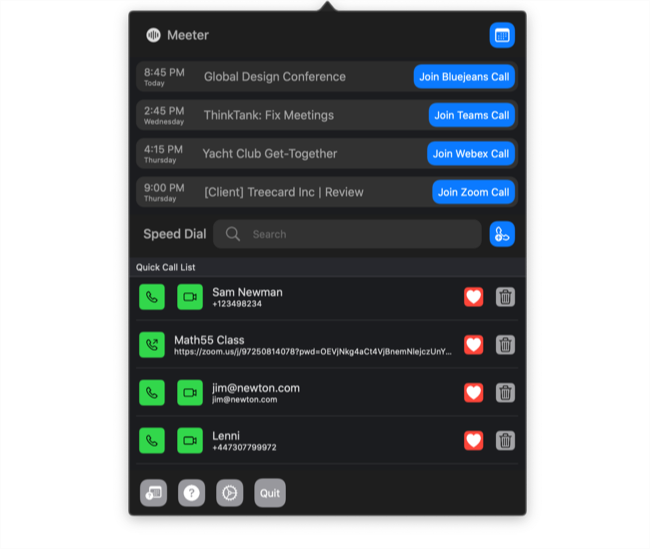Select the ThinkTank: Fix Meetings event
Viewport: 650px width, 549px height.
pyautogui.click(x=327, y=115)
